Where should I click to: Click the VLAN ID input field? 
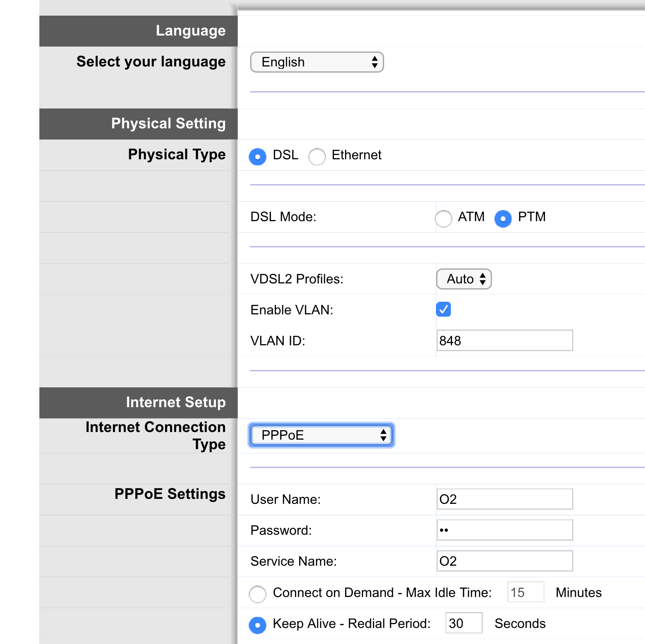point(504,340)
